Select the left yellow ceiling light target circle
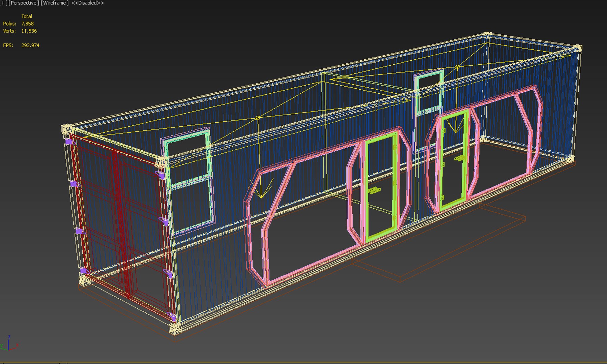Screen dimensions: 607x364 [x=258, y=118]
